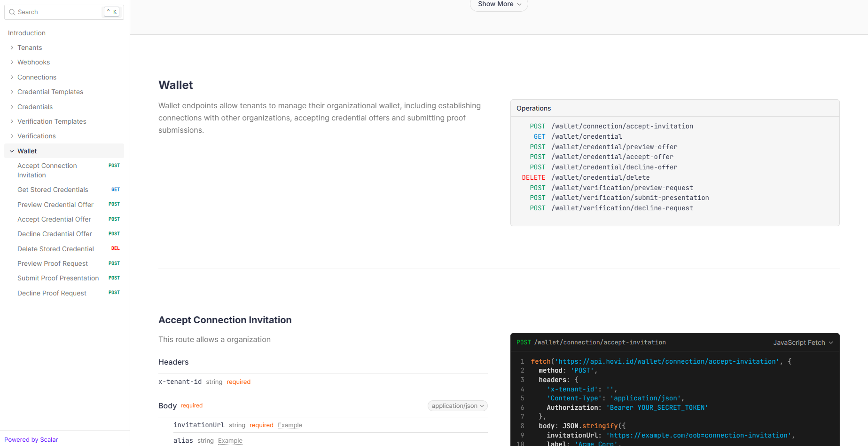The width and height of the screenshot is (868, 446).
Task: Go to the Introduction page
Action: (x=27, y=33)
